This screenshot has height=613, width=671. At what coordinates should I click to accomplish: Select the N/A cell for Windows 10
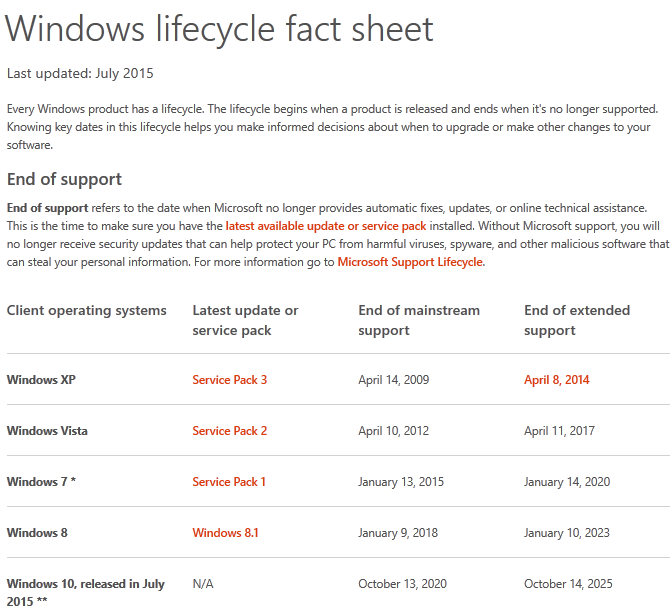click(x=204, y=584)
